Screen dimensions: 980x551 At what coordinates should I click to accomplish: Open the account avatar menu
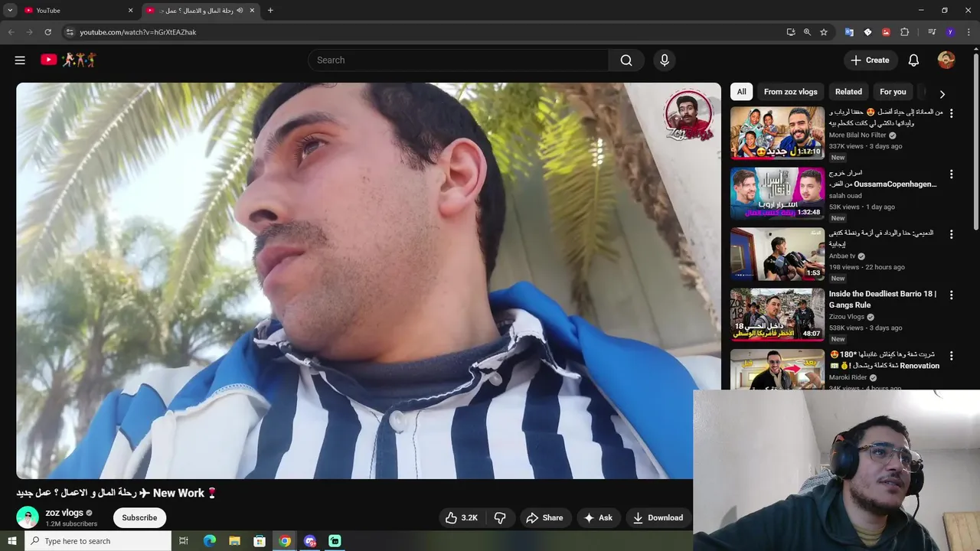(946, 60)
